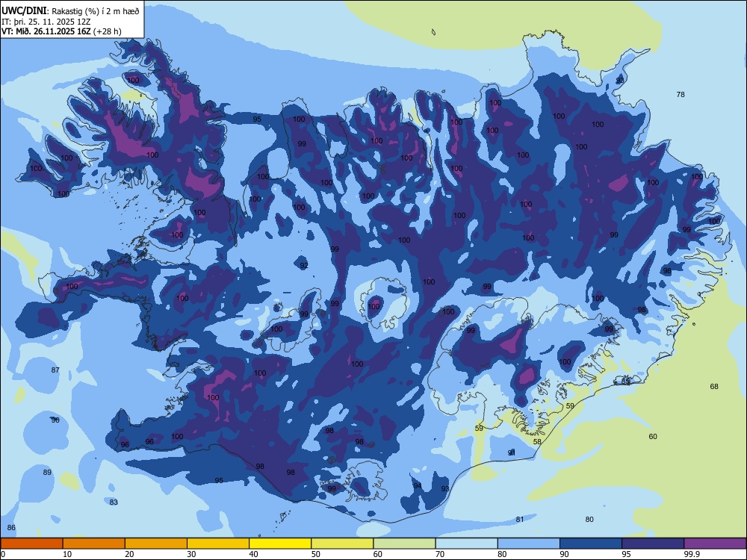Pick the indigo 95–99.9 legend swatch
The image size is (747, 560).
653,544
